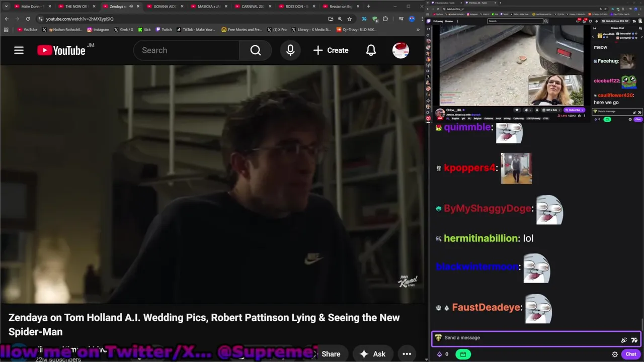Viewport: 644px width, 362px height.
Task: Open the apps grid in bookmarks bar
Action: pyautogui.click(x=6, y=30)
